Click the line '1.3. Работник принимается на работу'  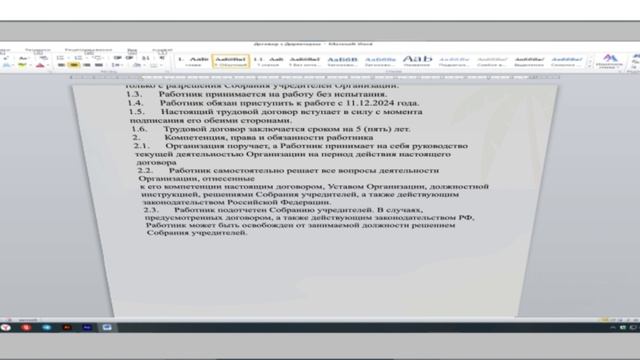coord(256,94)
